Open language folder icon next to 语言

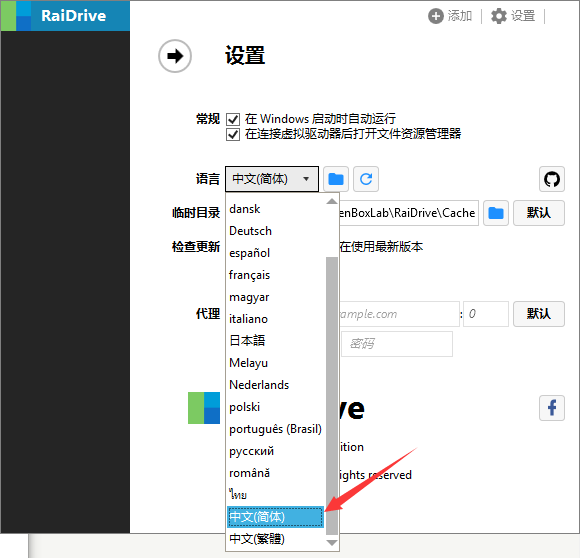(x=336, y=179)
